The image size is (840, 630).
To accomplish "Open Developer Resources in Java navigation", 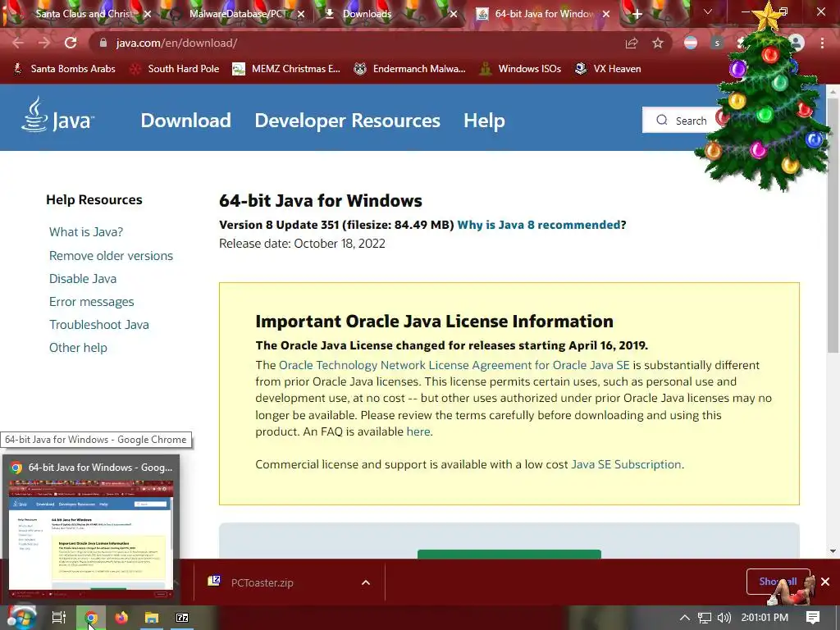I will 347,121.
